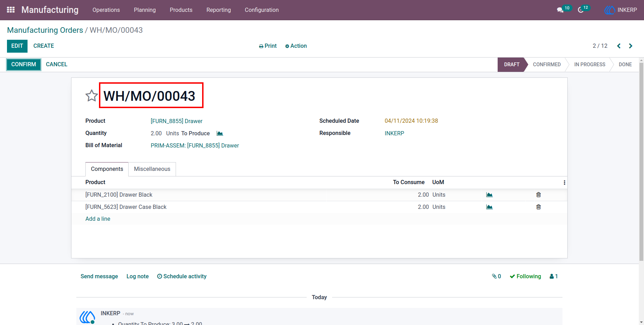The height and width of the screenshot is (325, 644).
Task: Open the [FURN_2100] Drawer Black component row
Action: coord(319,195)
